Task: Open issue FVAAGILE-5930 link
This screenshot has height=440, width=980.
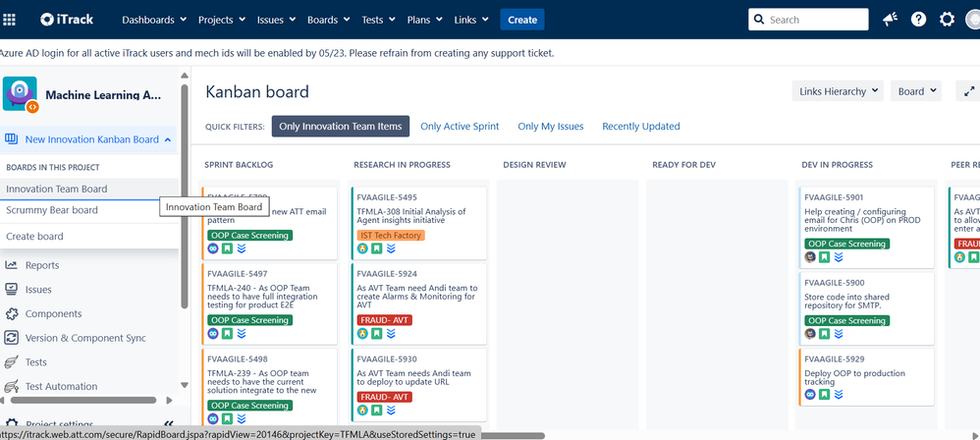Action: pyautogui.click(x=387, y=359)
